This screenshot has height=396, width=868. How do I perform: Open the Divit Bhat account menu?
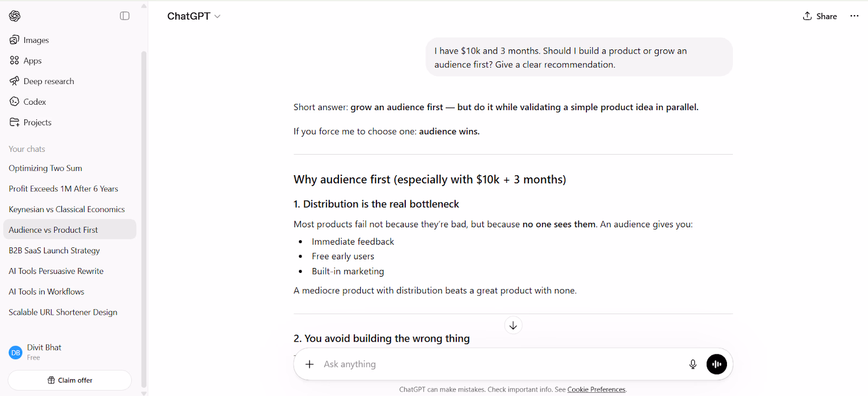(69, 352)
